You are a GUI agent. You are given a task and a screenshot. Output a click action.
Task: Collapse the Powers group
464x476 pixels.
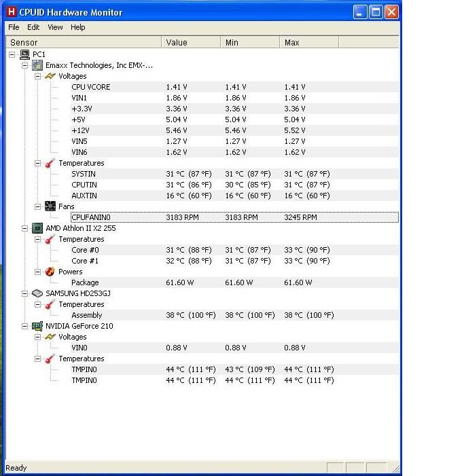coord(37,272)
